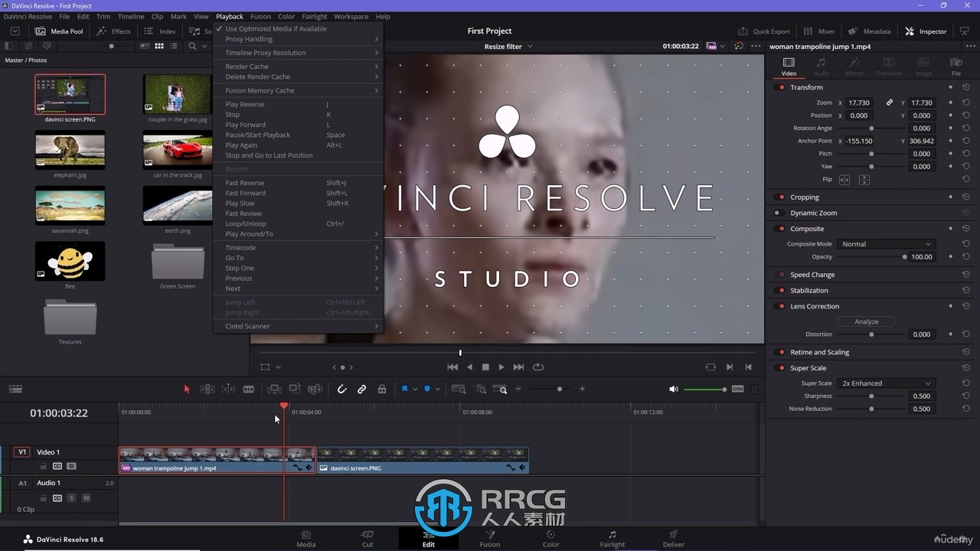Viewport: 980px width, 551px height.
Task: Click the Full Extent Zoom icon
Action: (x=459, y=389)
